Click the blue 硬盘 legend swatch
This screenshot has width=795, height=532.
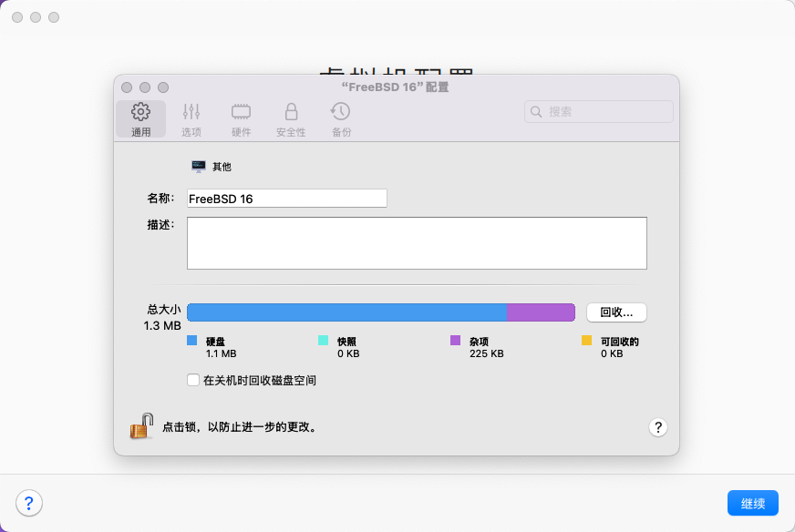pyautogui.click(x=191, y=340)
